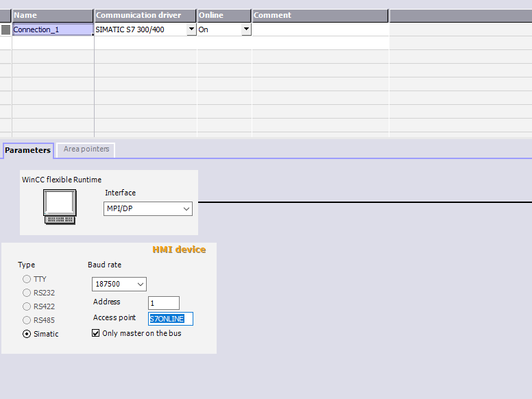532x399 pixels.
Task: Select the Simatic type radio button
Action: tap(27, 334)
